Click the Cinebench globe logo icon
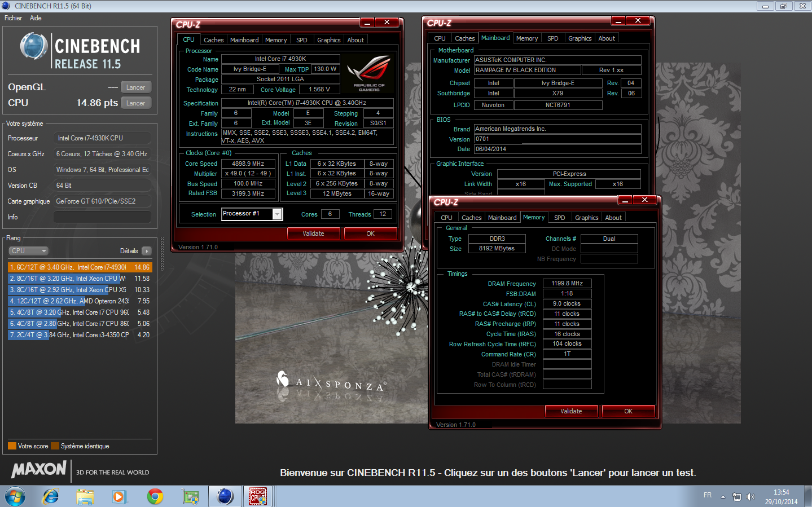This screenshot has width=812, height=507. [x=34, y=46]
